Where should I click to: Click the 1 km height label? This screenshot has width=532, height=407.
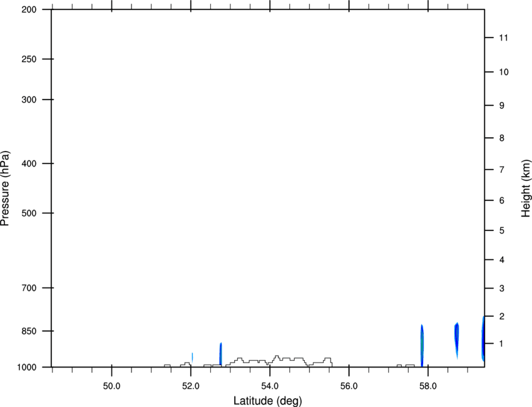501,344
